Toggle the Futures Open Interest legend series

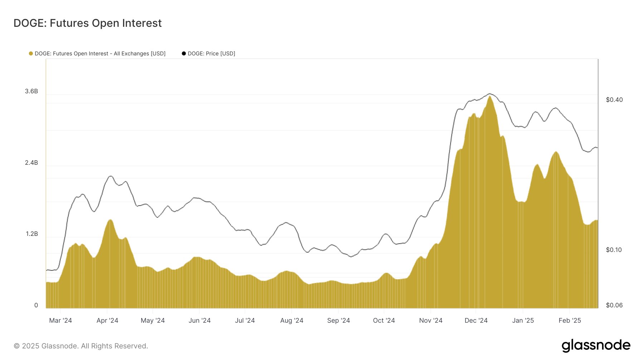(x=100, y=54)
